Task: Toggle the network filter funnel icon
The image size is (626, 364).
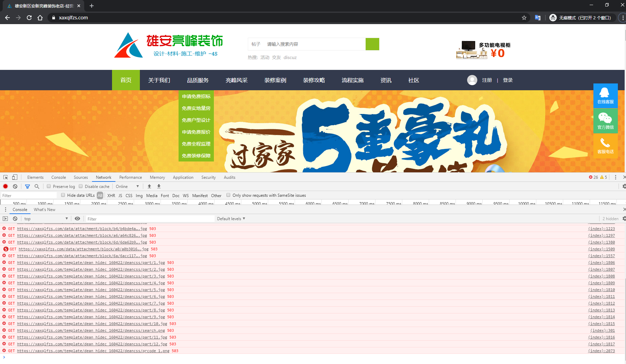Action: 27,186
